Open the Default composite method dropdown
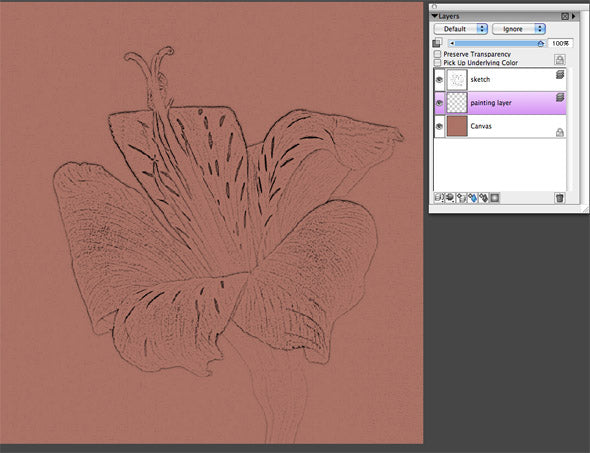 (x=461, y=29)
